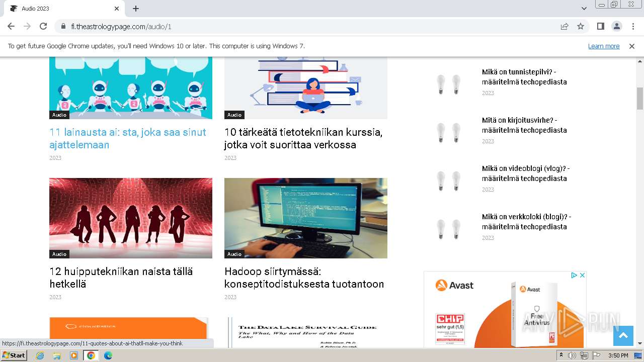
Task: Switch to Chrome in taskbar
Action: click(x=91, y=355)
